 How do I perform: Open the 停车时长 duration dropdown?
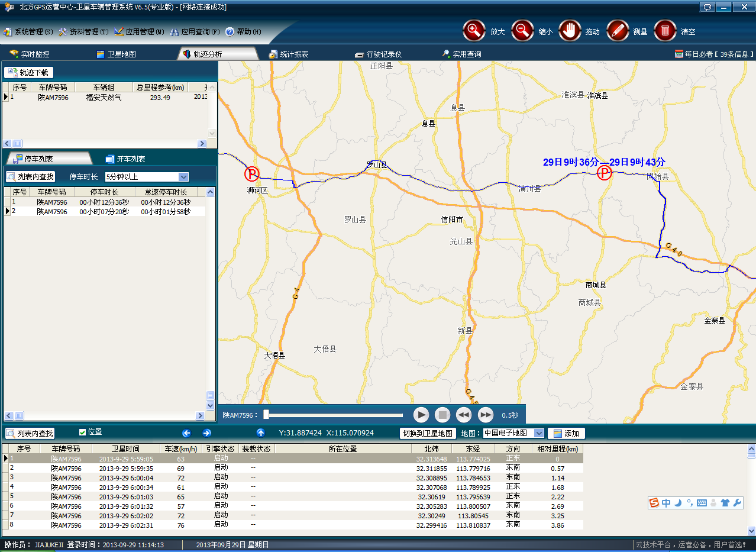(183, 177)
